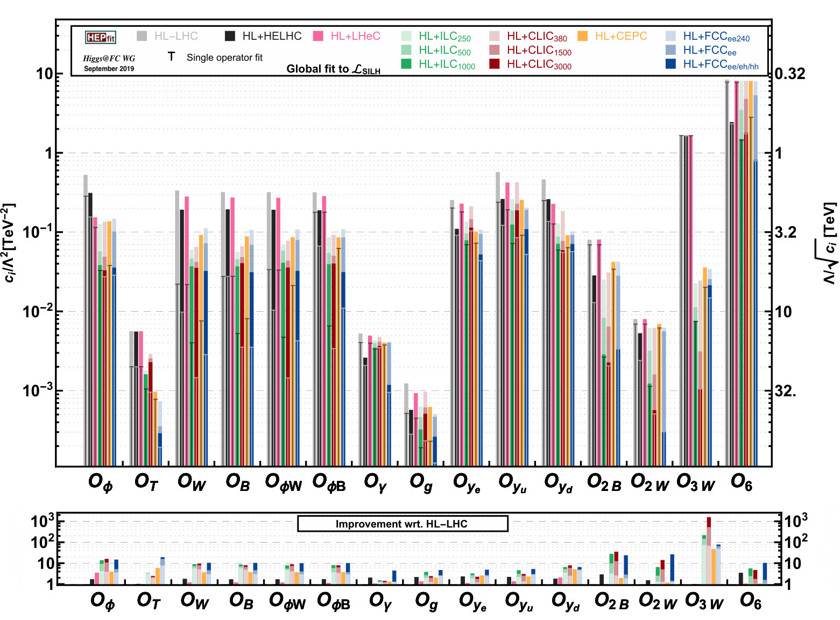Click the HL+CLIC1500 dusty red legend swatch
The width and height of the screenshot is (840, 620).
495,50
